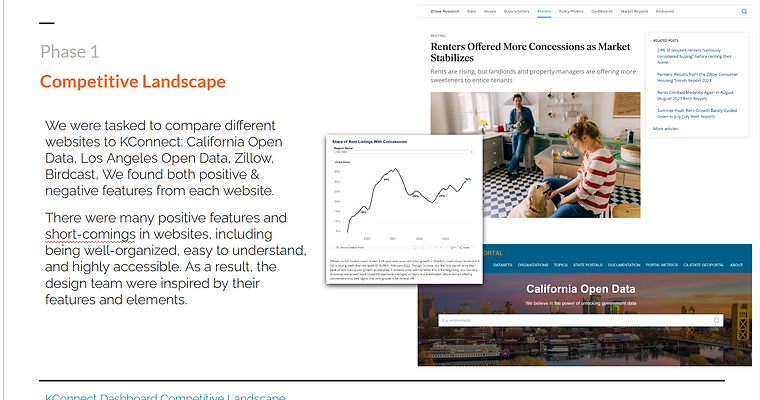Click the Competitive Landscape heading
760x400 pixels.
tap(133, 81)
